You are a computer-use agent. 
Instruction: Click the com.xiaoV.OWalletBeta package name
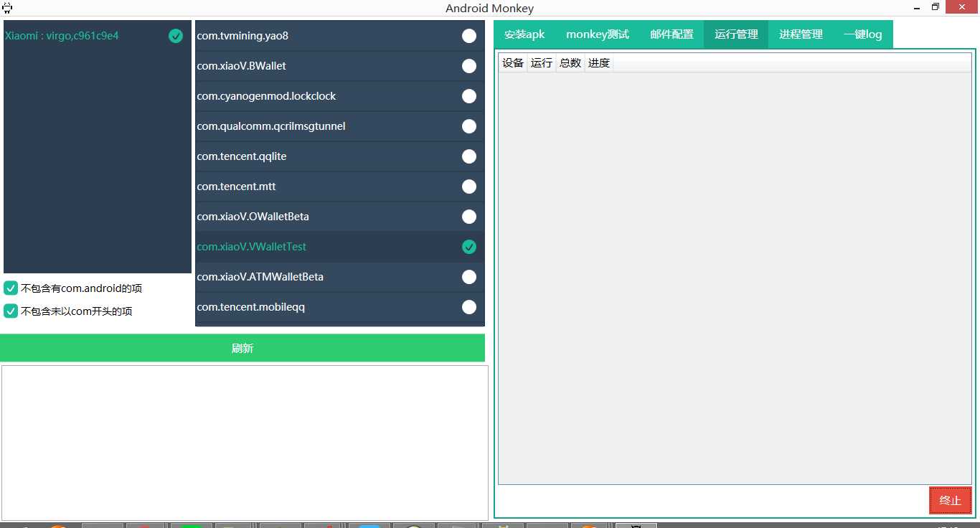coord(253,217)
